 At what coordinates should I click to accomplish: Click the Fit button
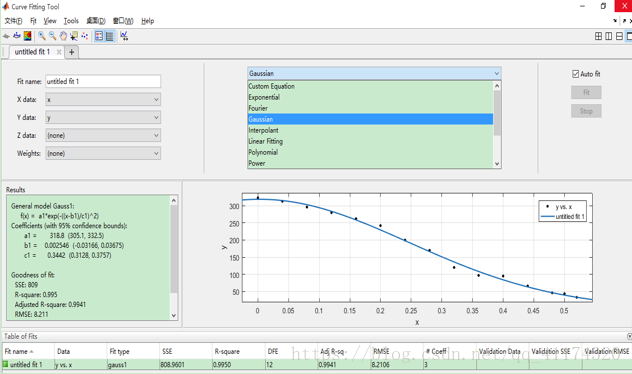(586, 92)
